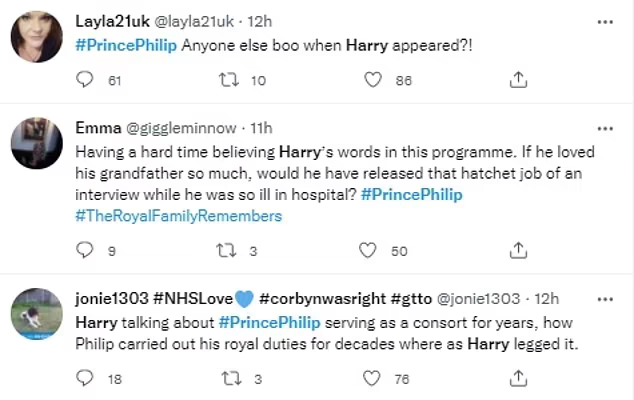Open more options menu on Emma's tweet
The width and height of the screenshot is (634, 400).
click(x=605, y=129)
